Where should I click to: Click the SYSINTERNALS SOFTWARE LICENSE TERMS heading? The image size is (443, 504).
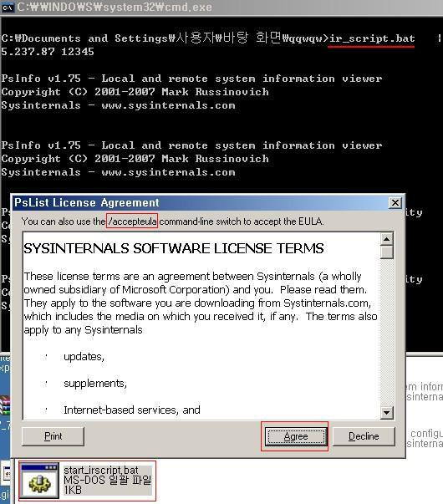[x=174, y=248]
